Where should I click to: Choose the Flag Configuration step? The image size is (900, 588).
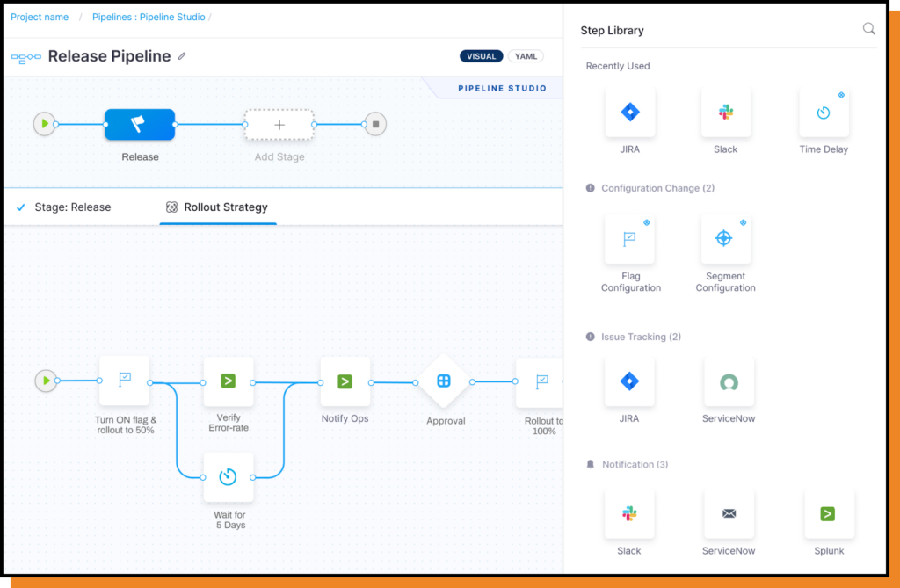click(x=629, y=238)
